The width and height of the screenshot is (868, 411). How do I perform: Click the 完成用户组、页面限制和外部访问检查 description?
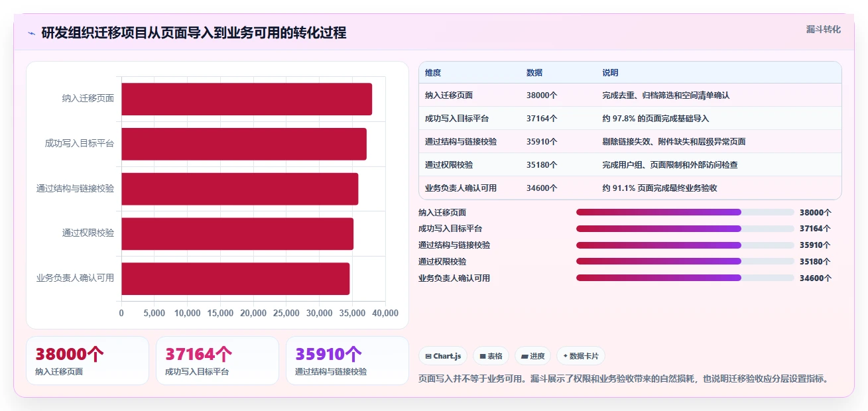[x=670, y=165]
